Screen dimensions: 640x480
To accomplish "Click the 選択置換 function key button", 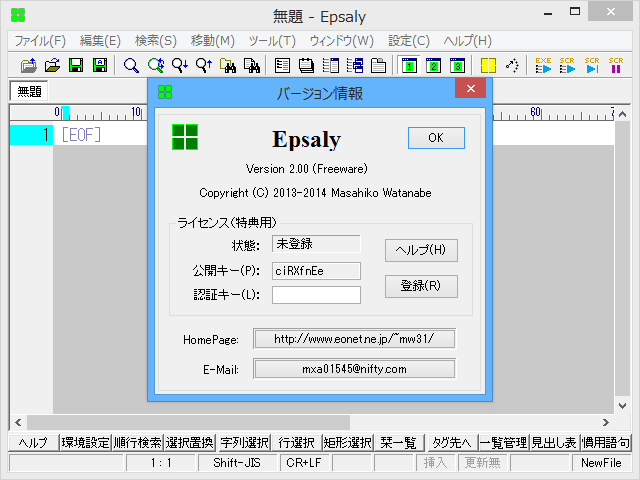I will (189, 442).
